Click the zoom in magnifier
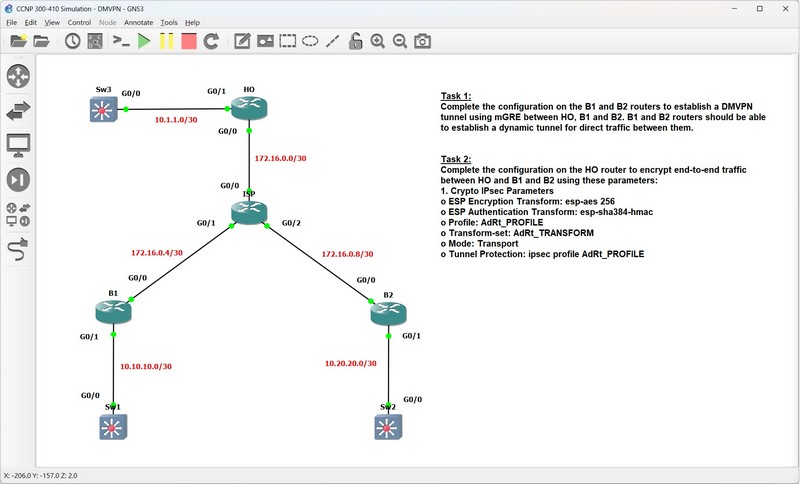The height and width of the screenshot is (484, 800). pos(378,41)
